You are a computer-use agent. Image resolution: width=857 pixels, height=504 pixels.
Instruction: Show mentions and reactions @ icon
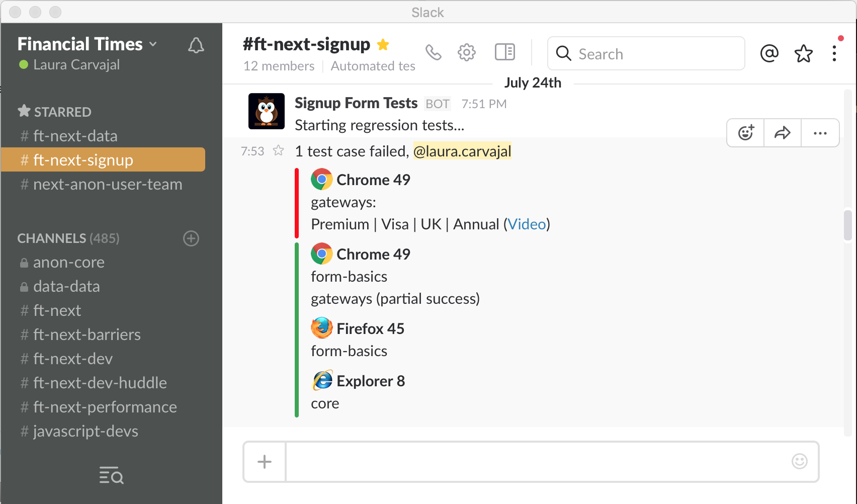coord(769,53)
